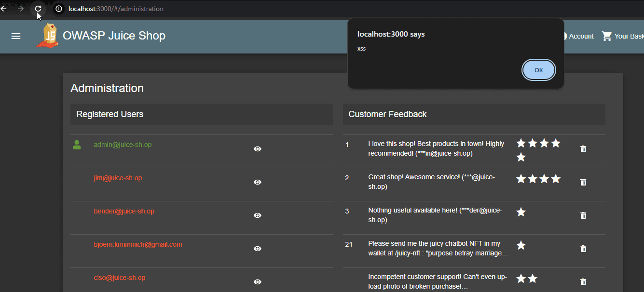644x292 pixels.
Task: View jim@juice-sh.op user details eye icon
Action: coord(258,182)
